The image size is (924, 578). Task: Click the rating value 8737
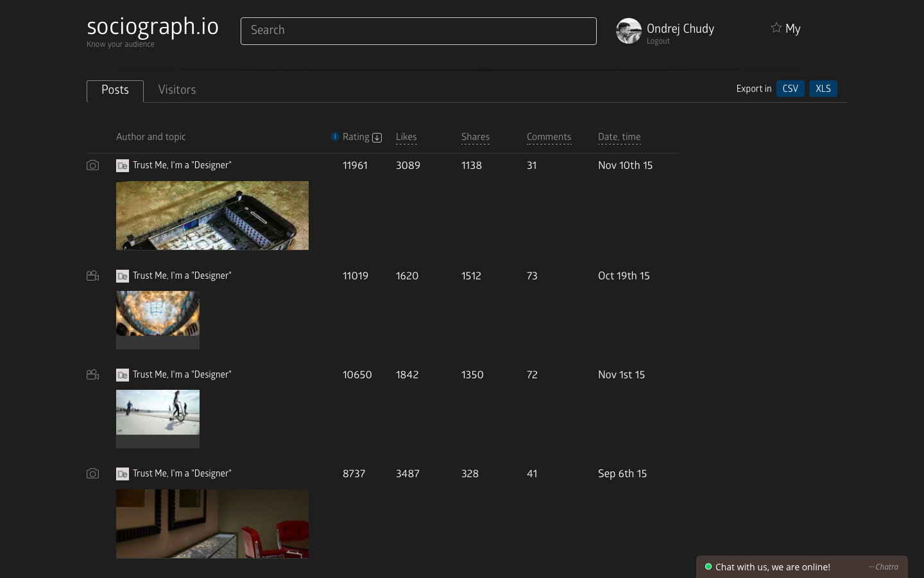point(354,473)
